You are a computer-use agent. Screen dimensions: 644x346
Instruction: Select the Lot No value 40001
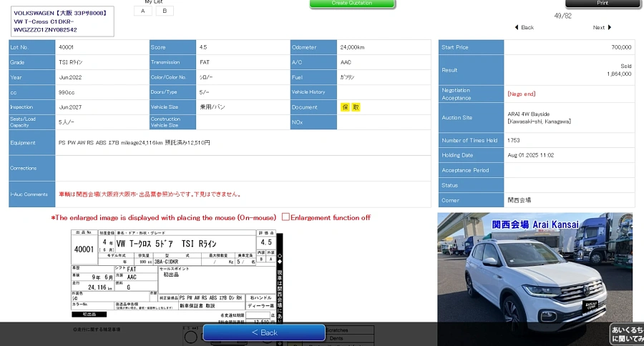coord(66,47)
